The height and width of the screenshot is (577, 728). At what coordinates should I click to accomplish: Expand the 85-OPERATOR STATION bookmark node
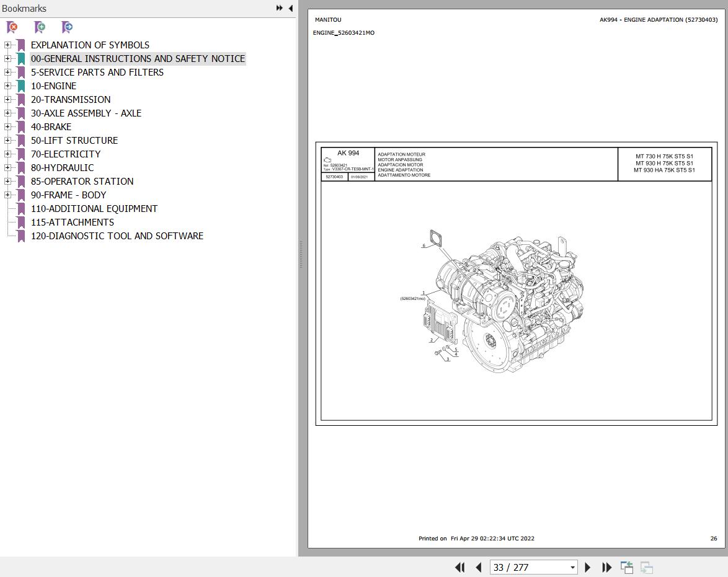coord(7,182)
